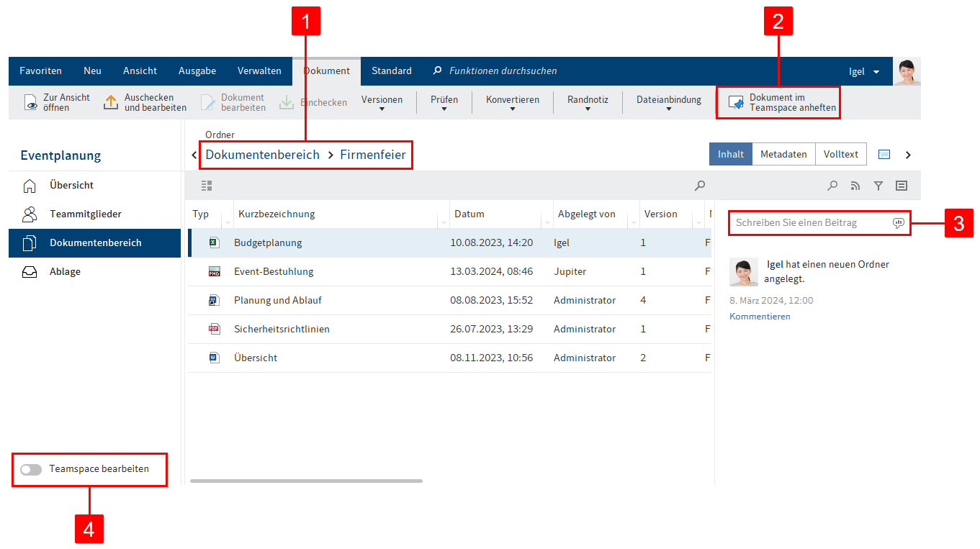Open the feed filter funnel icon

tap(878, 186)
